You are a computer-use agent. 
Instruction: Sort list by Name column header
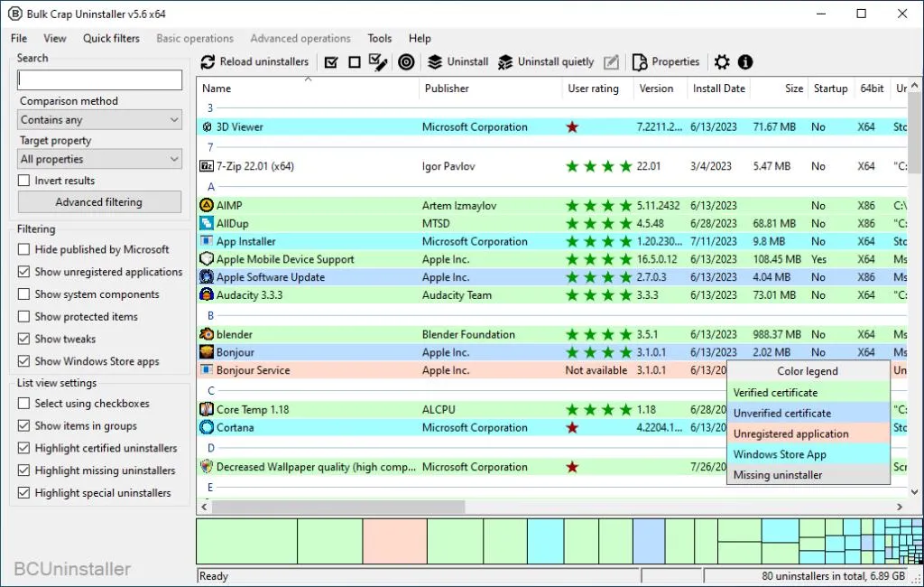(x=308, y=89)
